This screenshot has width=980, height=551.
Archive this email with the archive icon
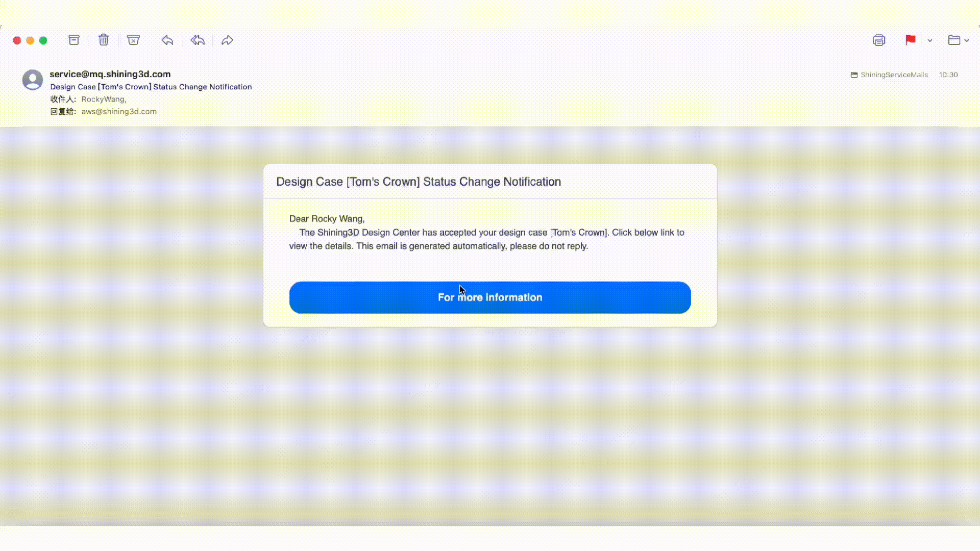74,40
